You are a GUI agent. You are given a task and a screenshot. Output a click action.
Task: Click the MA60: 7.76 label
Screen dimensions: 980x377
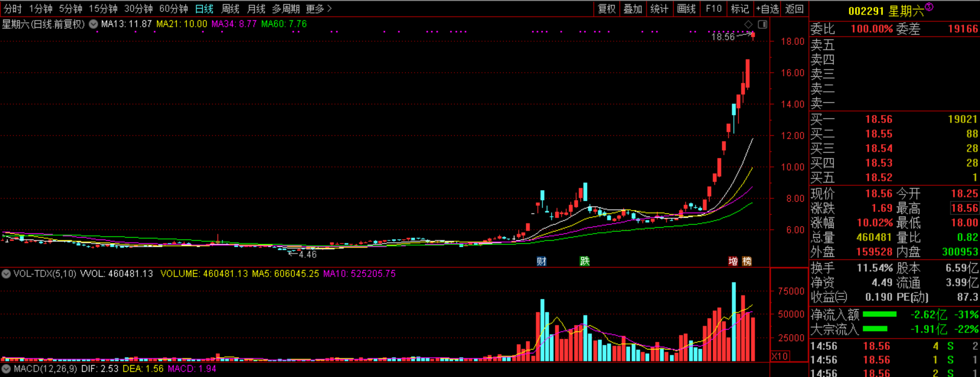pos(284,24)
